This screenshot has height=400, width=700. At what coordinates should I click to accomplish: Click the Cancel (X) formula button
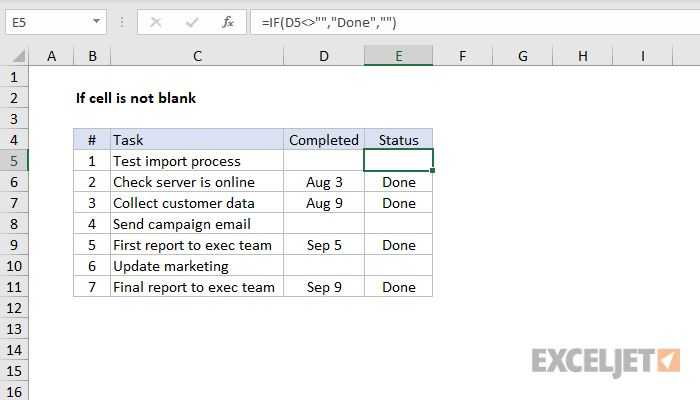click(x=156, y=22)
